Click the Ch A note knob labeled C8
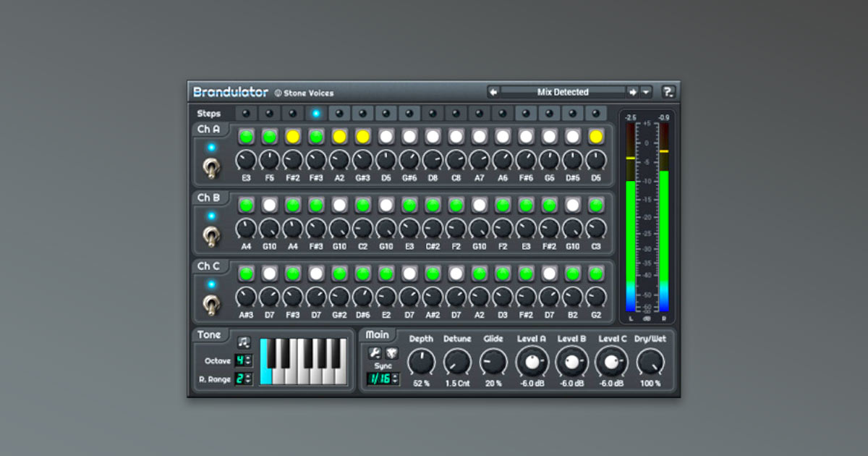 [x=456, y=160]
